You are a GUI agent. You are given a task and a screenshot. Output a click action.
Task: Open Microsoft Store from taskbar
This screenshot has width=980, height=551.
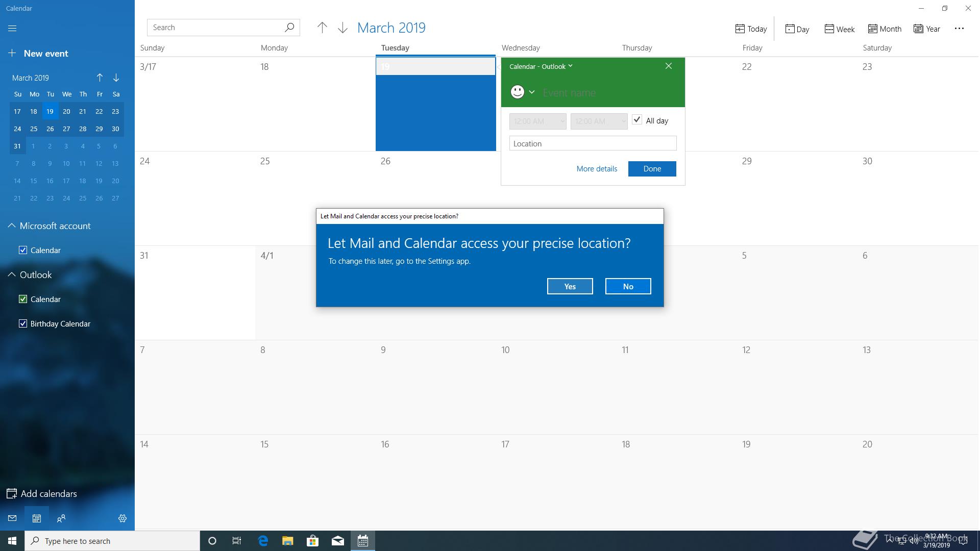pos(312,541)
